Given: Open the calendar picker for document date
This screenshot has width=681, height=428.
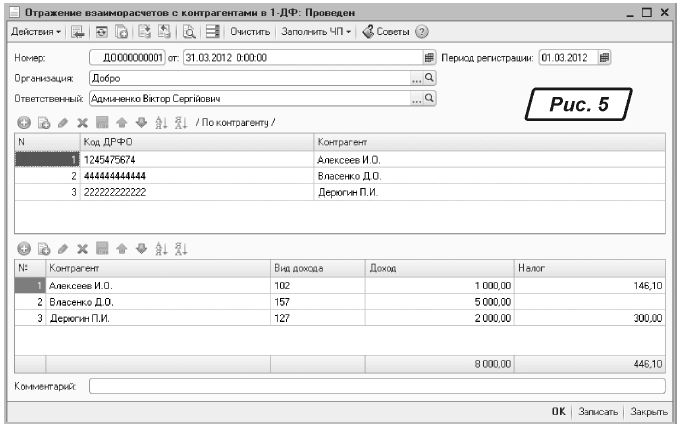Looking at the screenshot, I should [x=430, y=57].
